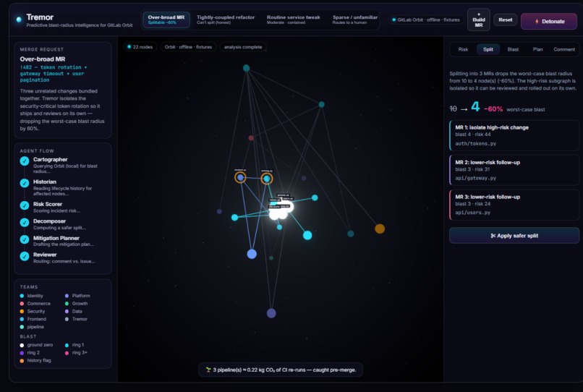583x392 pixels.
Task: Select the purple node at the graph bottom
Action: (x=271, y=313)
